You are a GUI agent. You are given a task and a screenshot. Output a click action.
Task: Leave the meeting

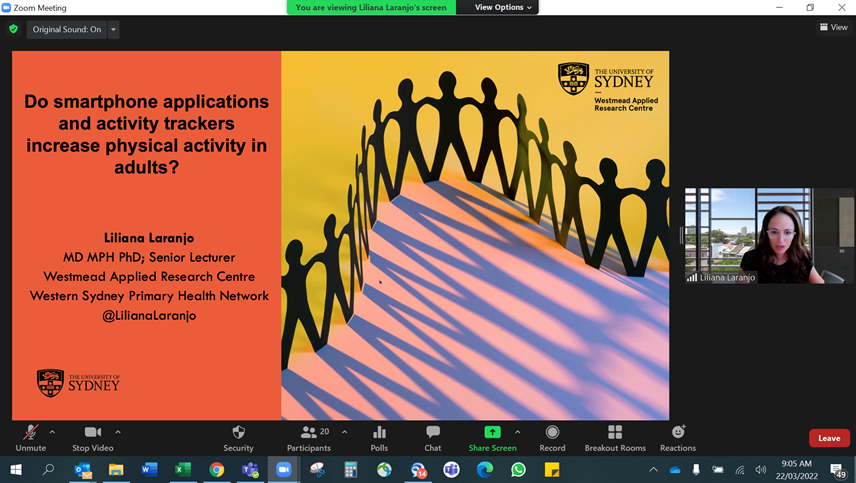pyautogui.click(x=829, y=438)
